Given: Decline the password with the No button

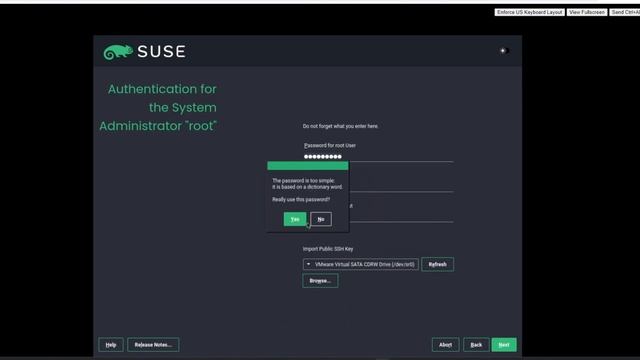Looking at the screenshot, I should pos(321,219).
